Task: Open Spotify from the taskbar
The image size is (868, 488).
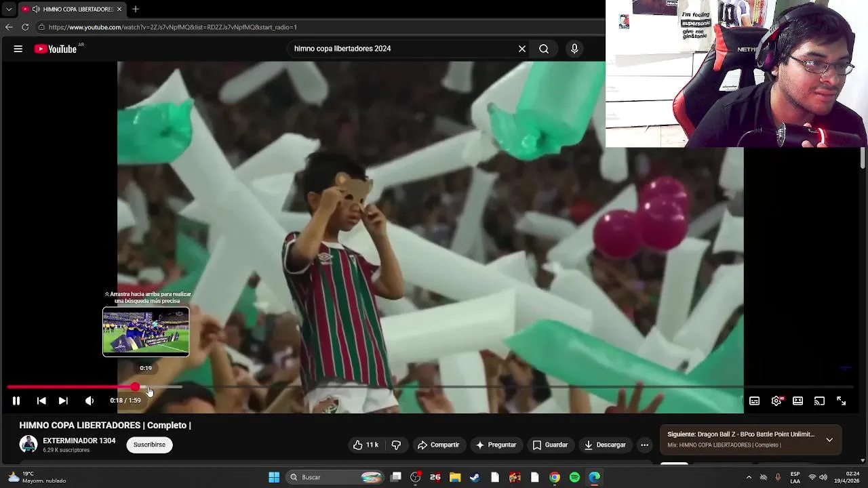Action: click(x=574, y=477)
